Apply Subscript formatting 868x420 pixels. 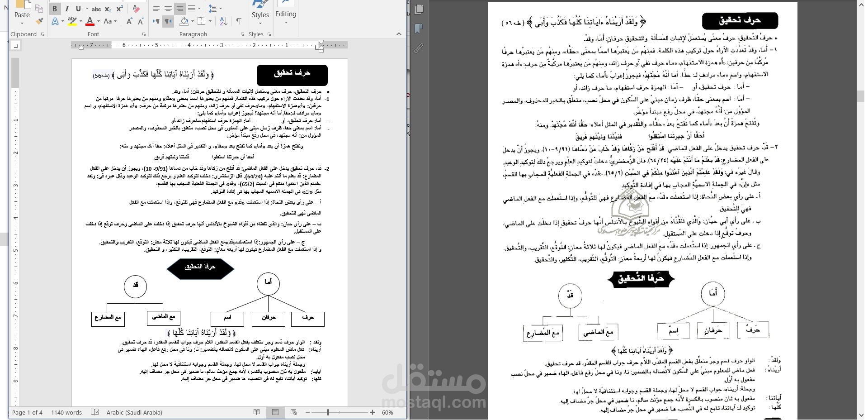108,9
